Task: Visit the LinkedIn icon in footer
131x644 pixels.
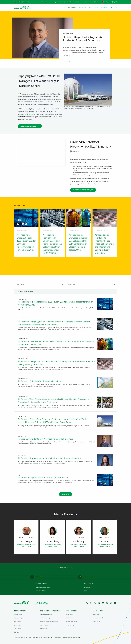Action: [99, 603]
